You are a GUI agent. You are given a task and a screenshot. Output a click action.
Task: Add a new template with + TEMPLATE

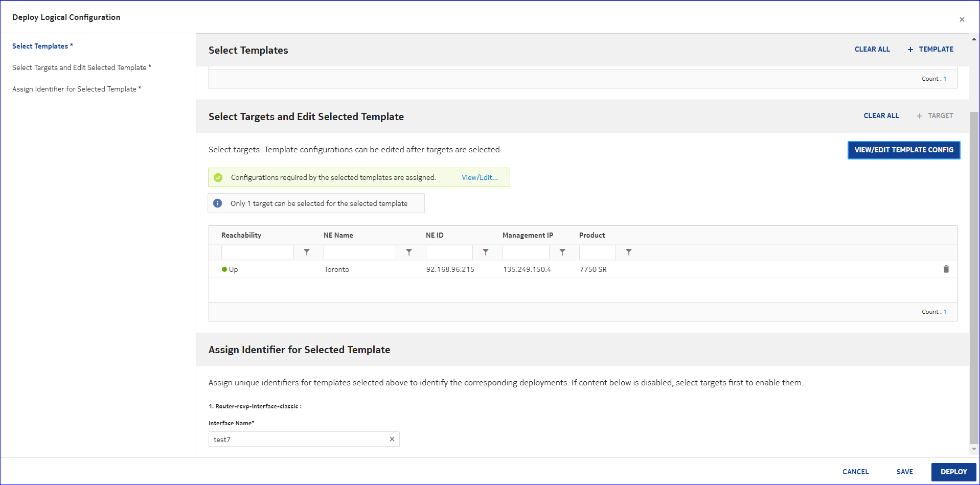click(x=930, y=50)
